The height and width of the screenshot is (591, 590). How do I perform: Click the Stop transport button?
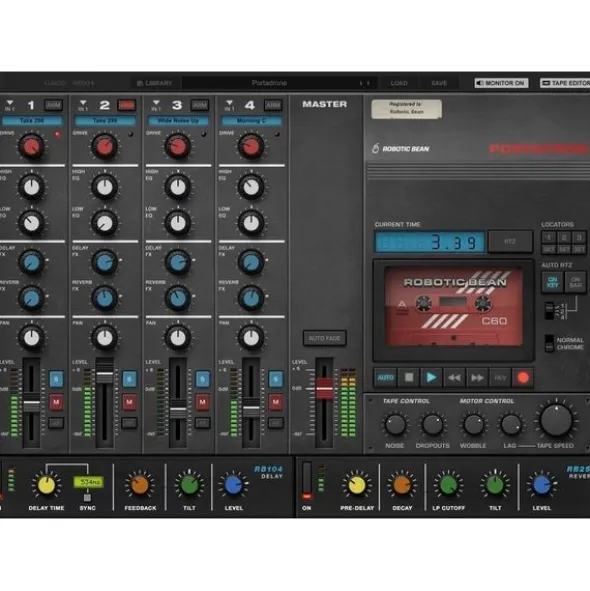coord(409,377)
